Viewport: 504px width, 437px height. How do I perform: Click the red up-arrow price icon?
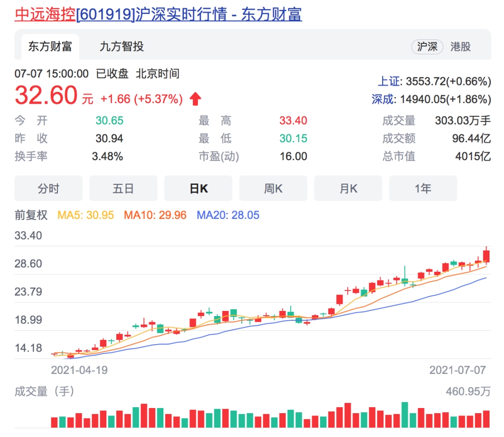(x=195, y=99)
